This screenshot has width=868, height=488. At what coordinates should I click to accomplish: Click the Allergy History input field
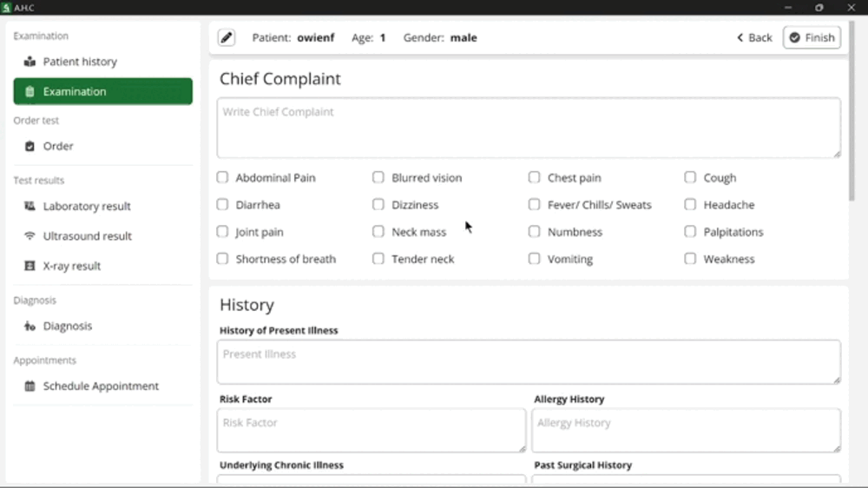point(687,430)
